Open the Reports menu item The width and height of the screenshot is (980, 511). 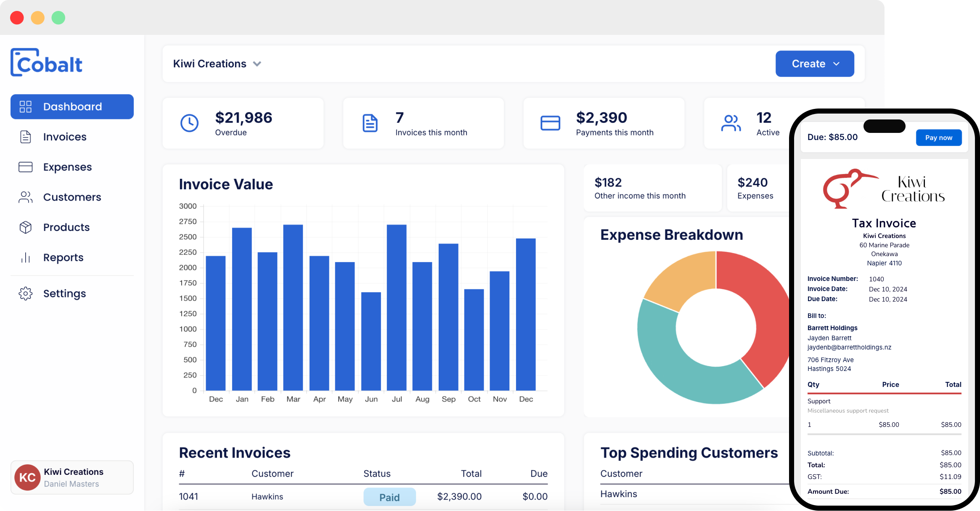pyautogui.click(x=72, y=257)
